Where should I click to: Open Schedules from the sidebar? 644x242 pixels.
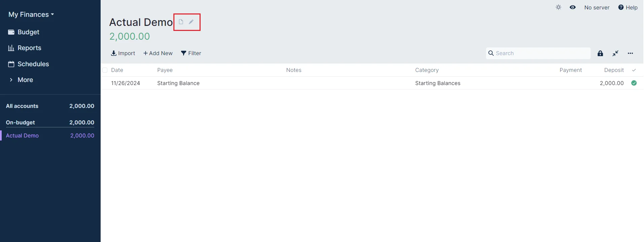click(x=33, y=64)
